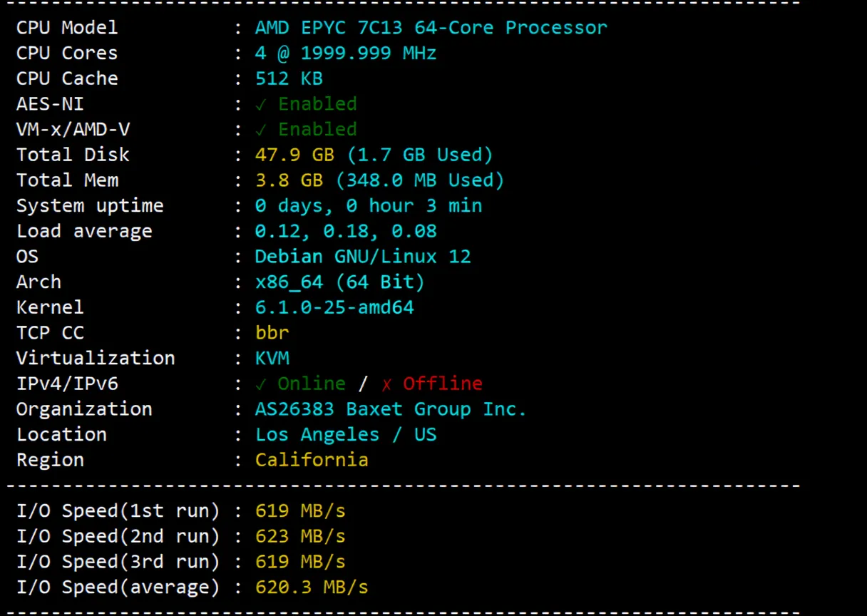
Task: Collapse the bottom dashed divider line
Action: 399,612
